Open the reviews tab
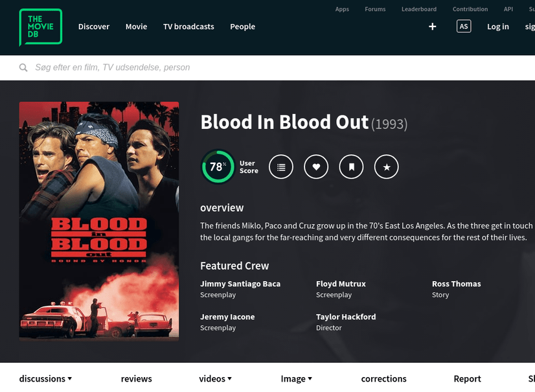 click(x=136, y=378)
